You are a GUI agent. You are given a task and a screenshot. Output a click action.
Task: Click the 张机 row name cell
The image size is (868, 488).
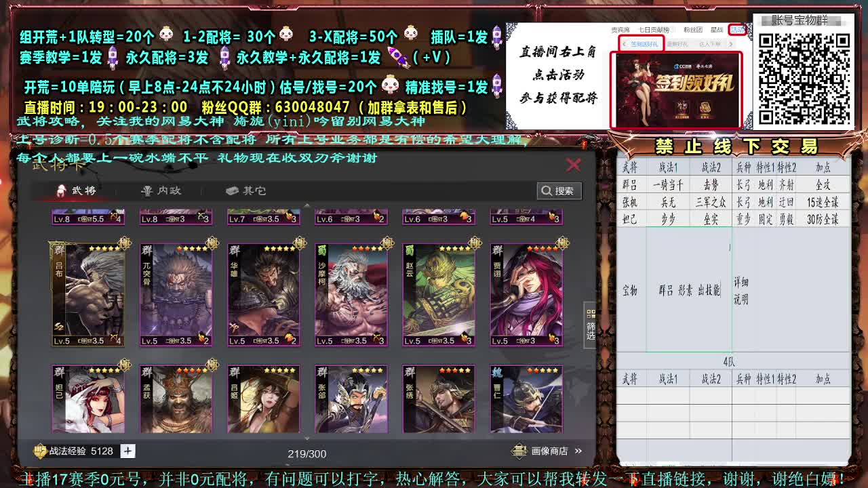(x=631, y=202)
